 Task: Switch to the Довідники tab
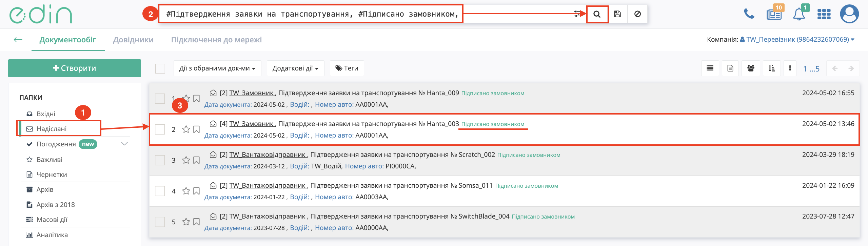coord(133,40)
